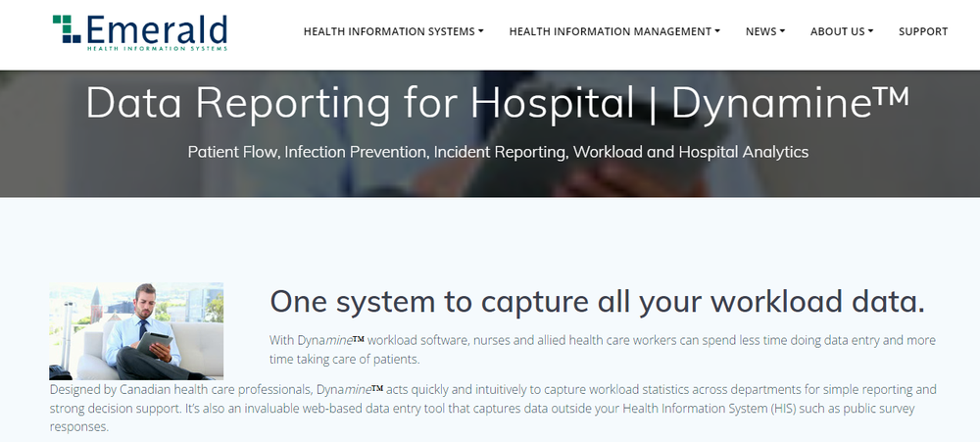Viewport: 980px width, 442px height.
Task: Click the paragraph starting 'With Dynamine workload software'
Action: pyautogui.click(x=603, y=350)
